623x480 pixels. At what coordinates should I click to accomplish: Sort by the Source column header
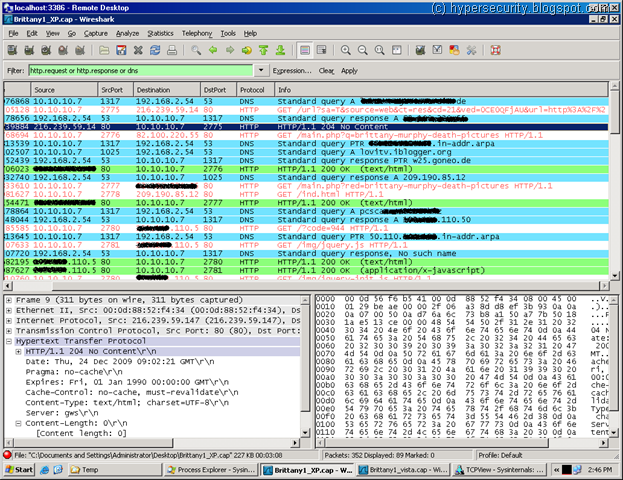[64, 90]
